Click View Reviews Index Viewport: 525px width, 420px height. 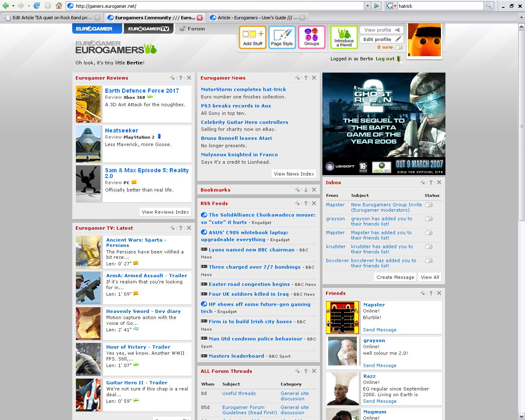pos(165,212)
